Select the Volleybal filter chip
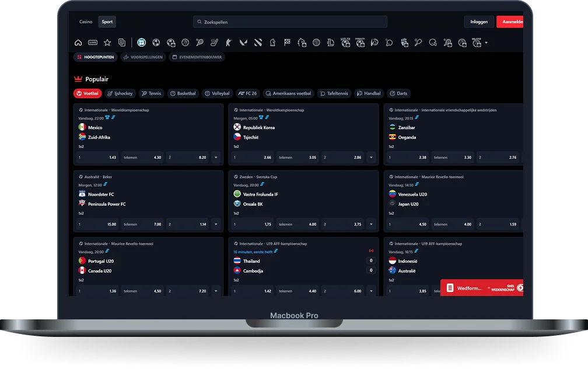The width and height of the screenshot is (588, 369). [x=217, y=93]
